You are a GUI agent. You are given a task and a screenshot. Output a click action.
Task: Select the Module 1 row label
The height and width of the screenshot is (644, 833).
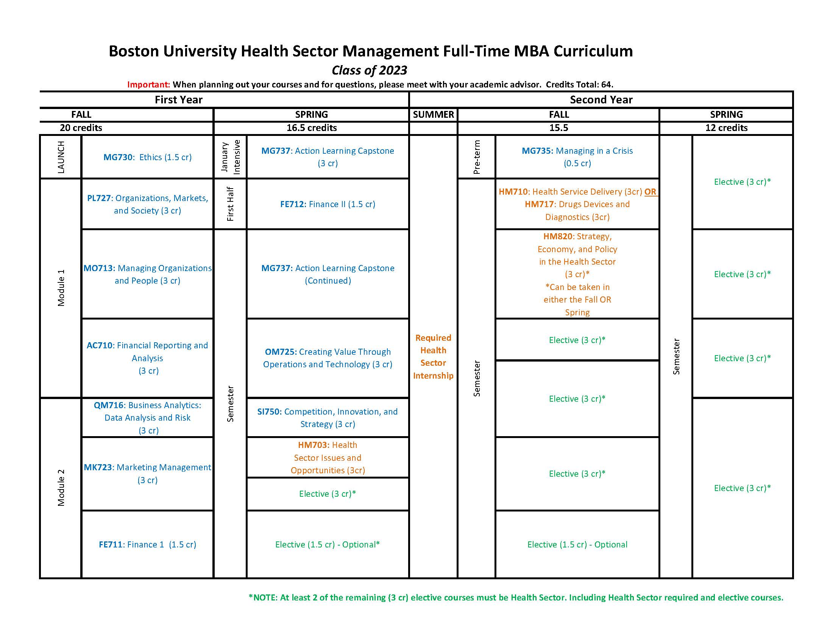coord(61,288)
